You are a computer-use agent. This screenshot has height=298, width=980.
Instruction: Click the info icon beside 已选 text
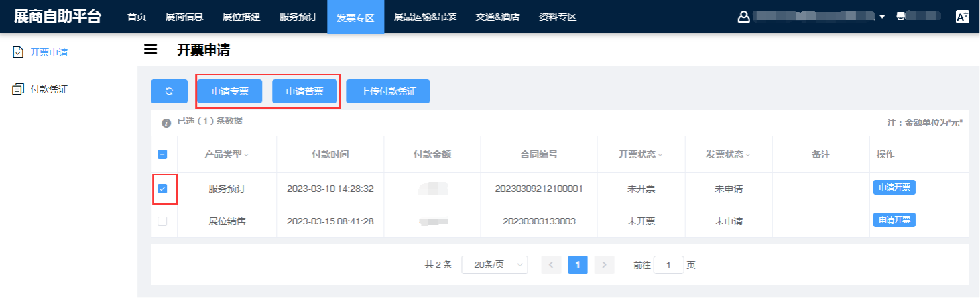click(x=167, y=123)
